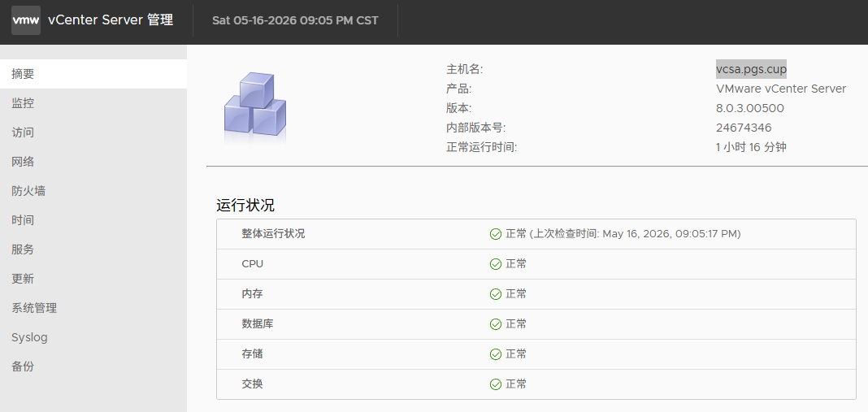Click the 数据库 row label
This screenshot has width=868, height=412.
coord(258,324)
